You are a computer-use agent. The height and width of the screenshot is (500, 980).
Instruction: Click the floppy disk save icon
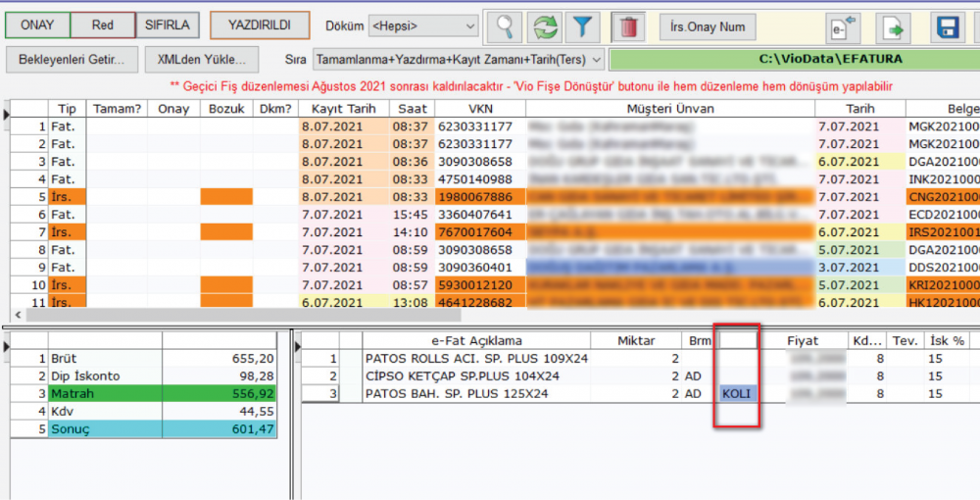point(947,26)
